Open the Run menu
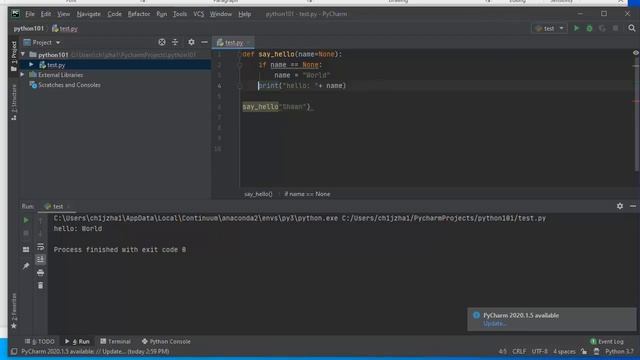640x360 pixels. pos(162,14)
